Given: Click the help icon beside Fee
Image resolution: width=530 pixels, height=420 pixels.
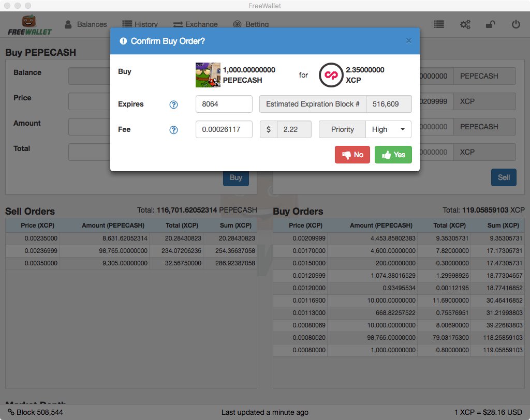Looking at the screenshot, I should click(173, 129).
